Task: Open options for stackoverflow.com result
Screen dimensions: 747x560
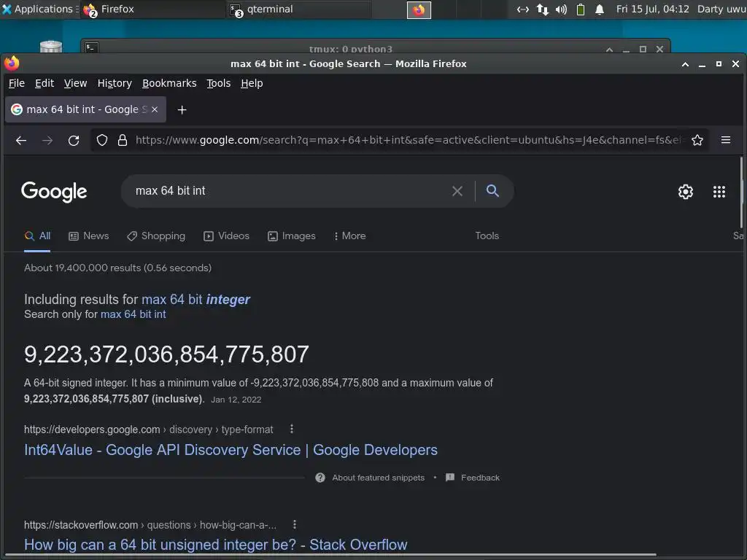Action: tap(295, 524)
